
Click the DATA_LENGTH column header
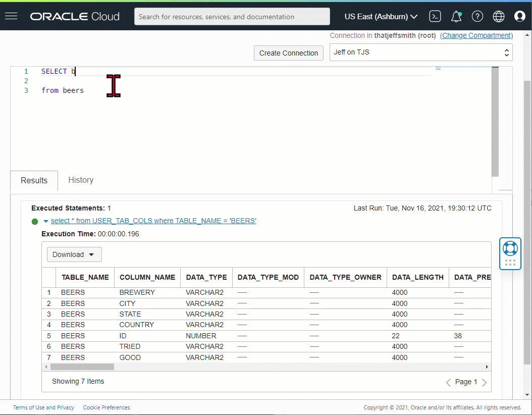pyautogui.click(x=417, y=277)
